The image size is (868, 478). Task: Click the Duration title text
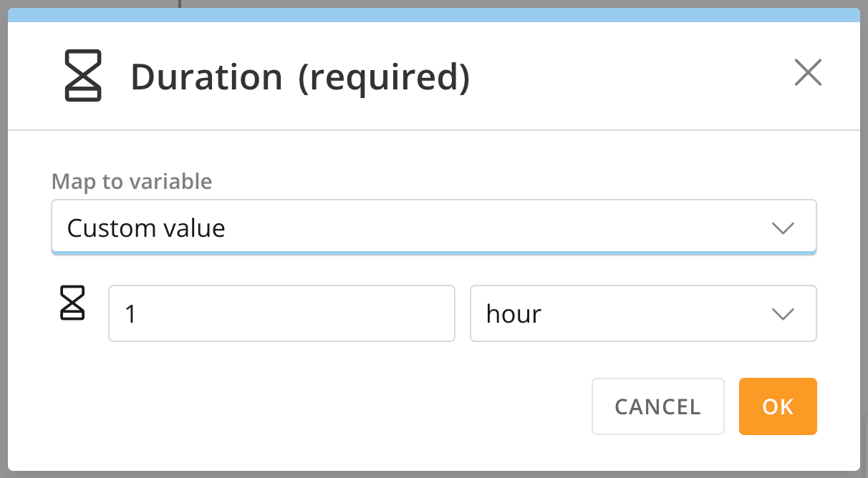207,77
